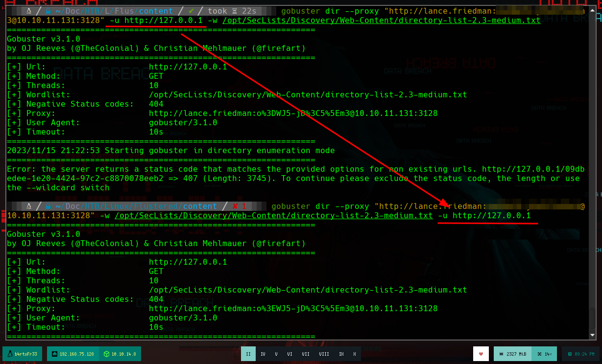The width and height of the screenshot is (602, 364).
Task: Switch to workspace IV
Action: (x=263, y=354)
